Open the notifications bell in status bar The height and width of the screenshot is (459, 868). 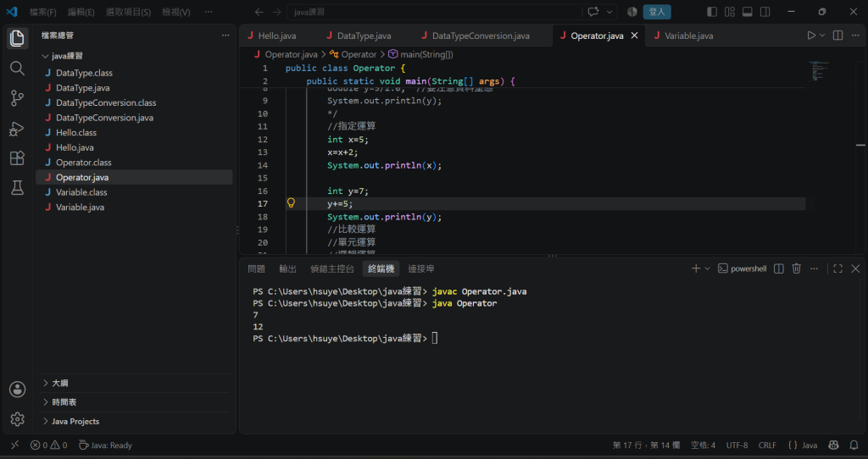(x=854, y=445)
